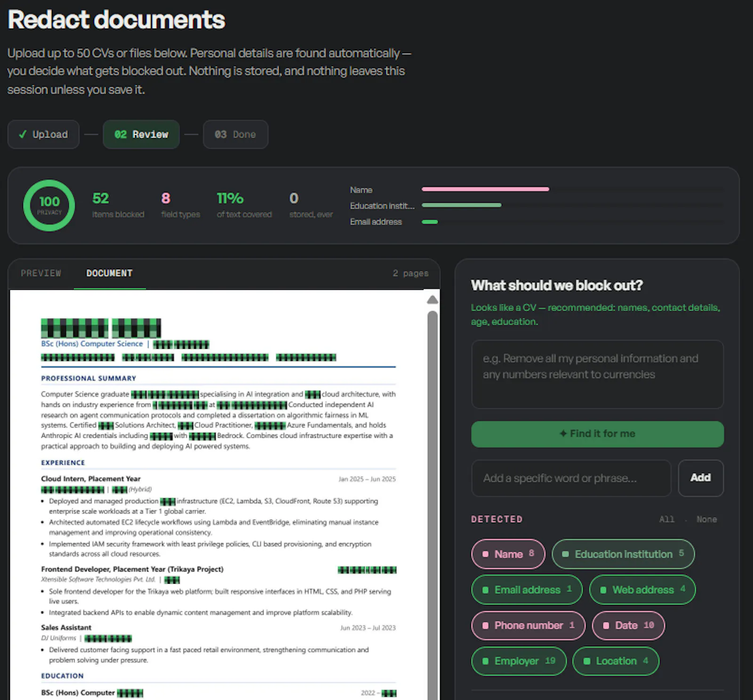
Task: Click the '2 pages' label
Action: (x=410, y=274)
